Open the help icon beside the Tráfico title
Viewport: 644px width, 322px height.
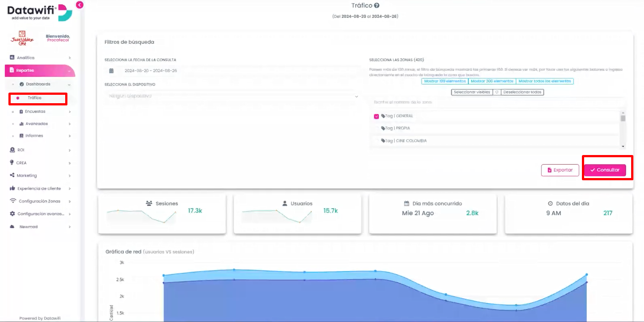[377, 6]
